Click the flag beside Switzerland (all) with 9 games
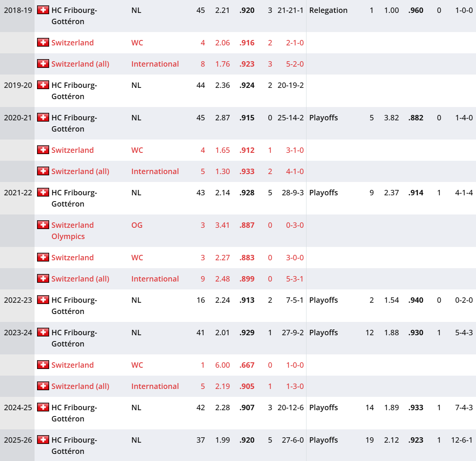476x461 pixels. (43, 279)
